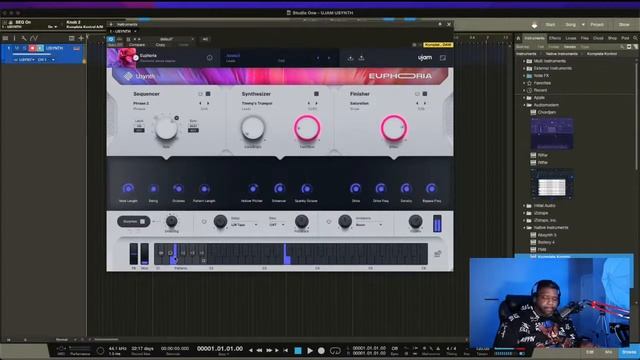Click the resize window icon beside the ujam logo
This screenshot has width=640, height=360.
click(x=443, y=58)
